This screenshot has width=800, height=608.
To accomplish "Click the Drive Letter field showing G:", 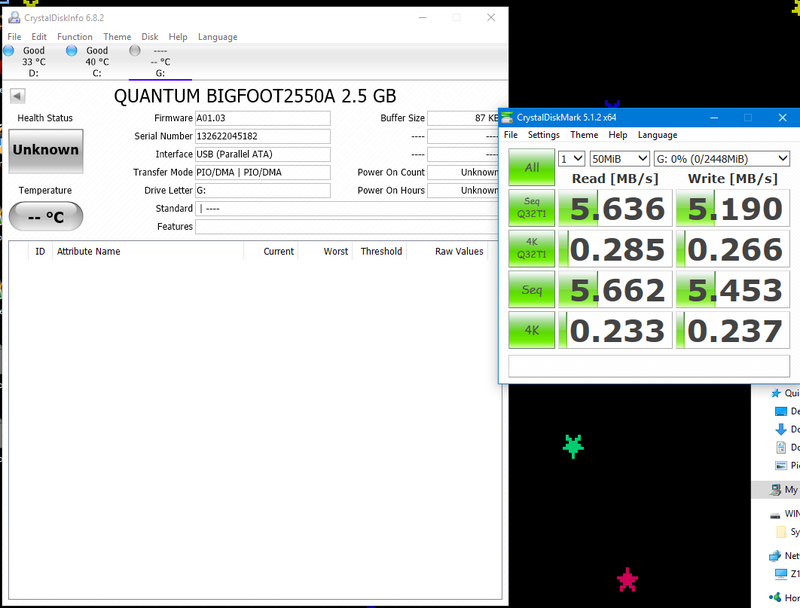I will click(x=263, y=191).
